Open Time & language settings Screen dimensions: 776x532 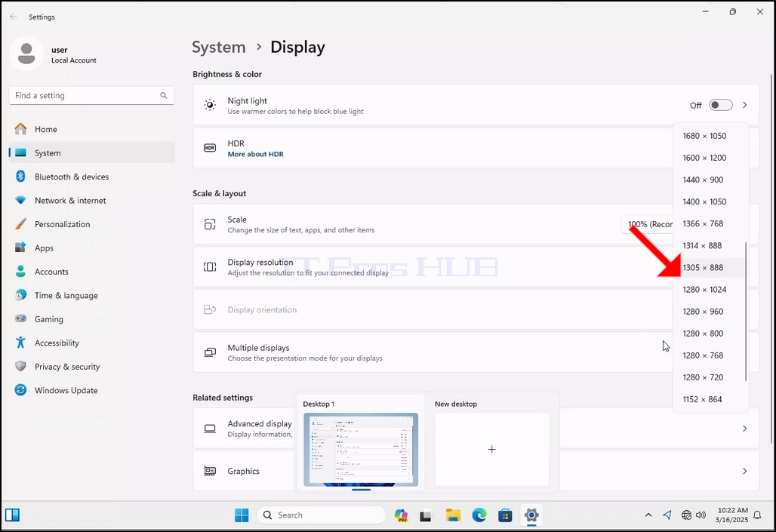91,296
